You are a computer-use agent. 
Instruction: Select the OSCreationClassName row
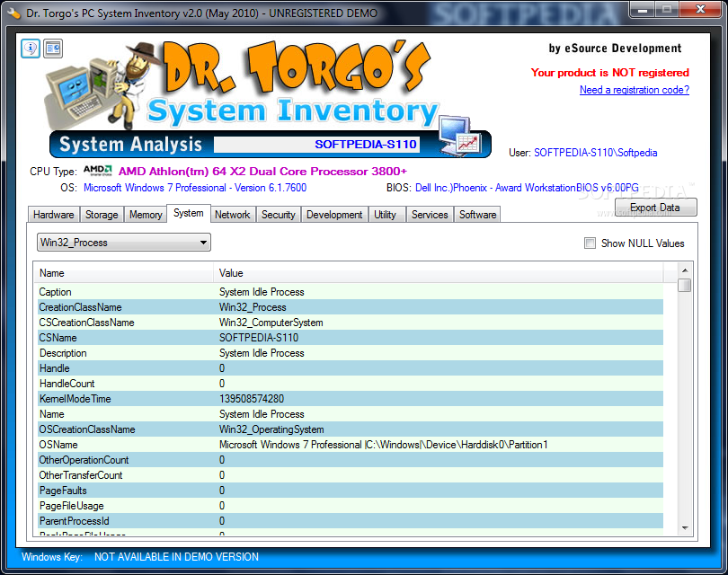point(351,429)
